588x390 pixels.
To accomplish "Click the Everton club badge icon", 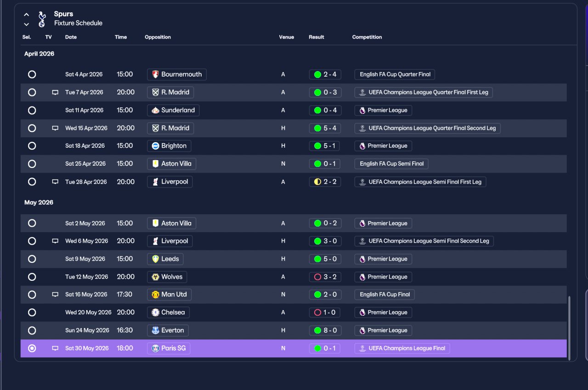I will click(155, 330).
